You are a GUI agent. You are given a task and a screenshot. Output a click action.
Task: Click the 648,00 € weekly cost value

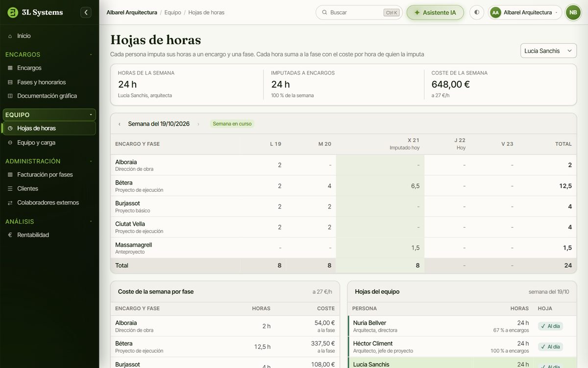pos(451,84)
